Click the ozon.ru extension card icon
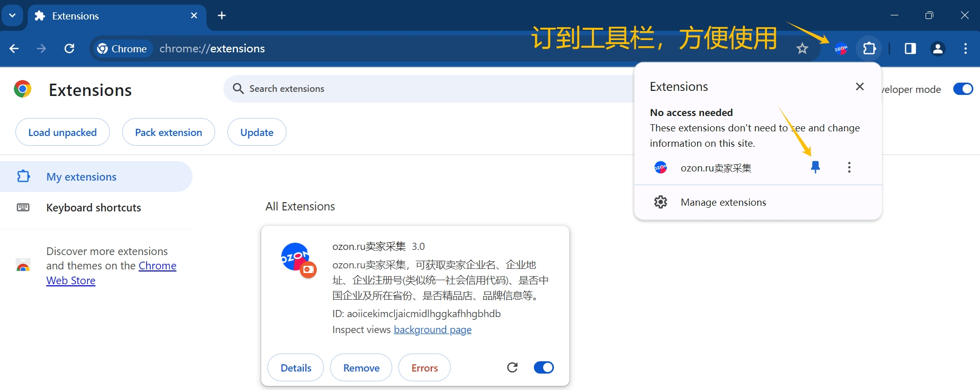 point(298,260)
